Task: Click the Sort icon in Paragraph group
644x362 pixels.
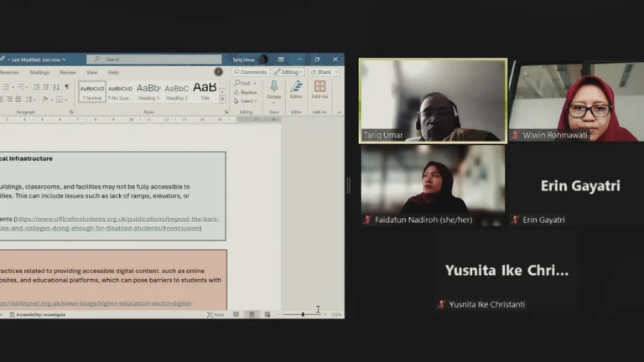Action: pos(58,87)
